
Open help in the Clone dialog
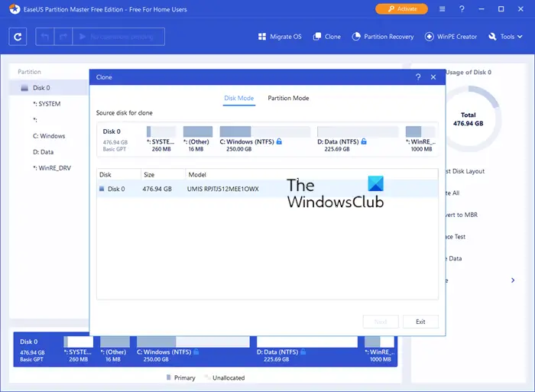418,77
